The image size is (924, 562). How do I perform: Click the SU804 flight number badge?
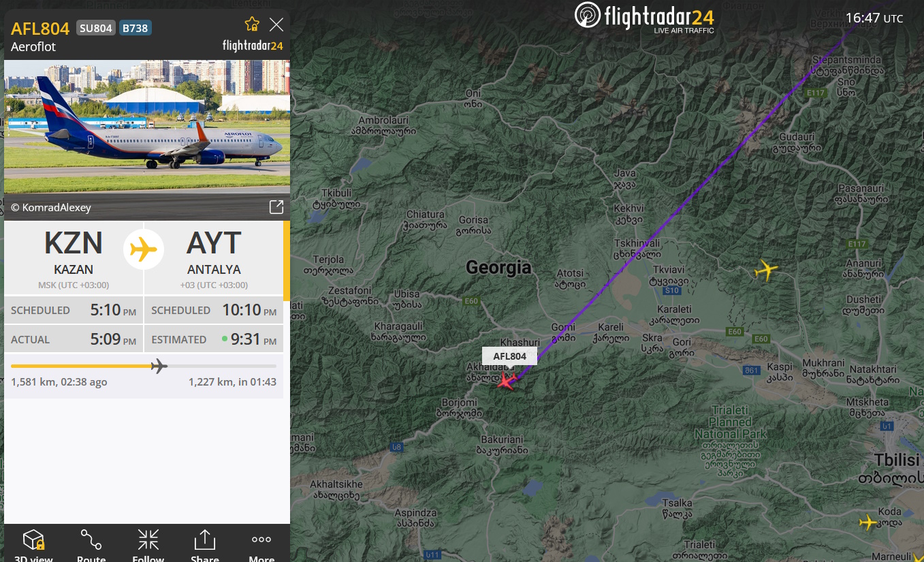click(x=96, y=28)
